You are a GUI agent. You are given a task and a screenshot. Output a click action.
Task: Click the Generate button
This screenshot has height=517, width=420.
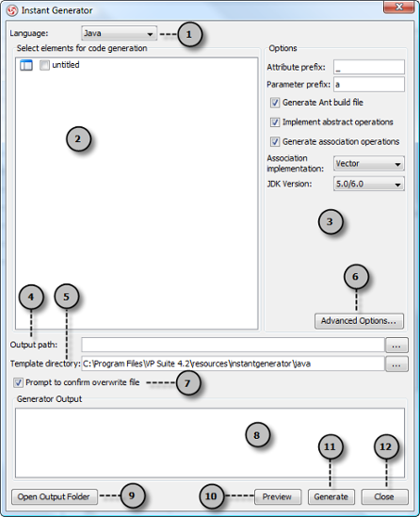[x=331, y=496]
